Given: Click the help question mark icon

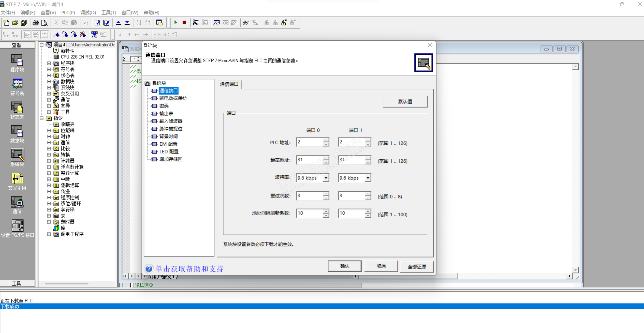Looking at the screenshot, I should point(149,268).
